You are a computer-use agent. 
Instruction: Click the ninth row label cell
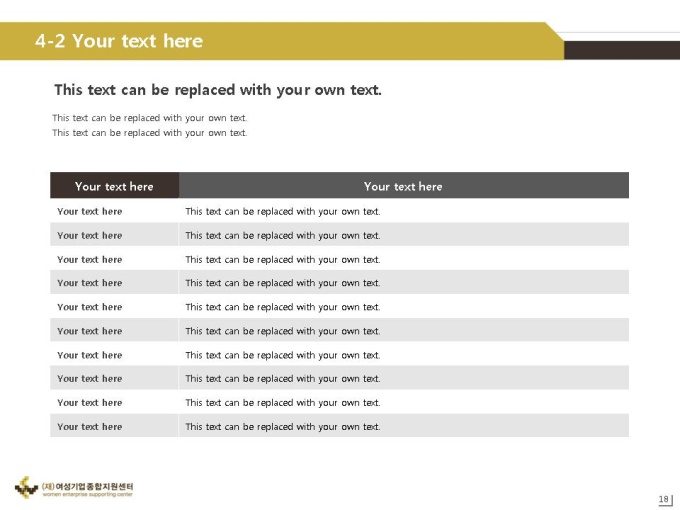coord(114,402)
